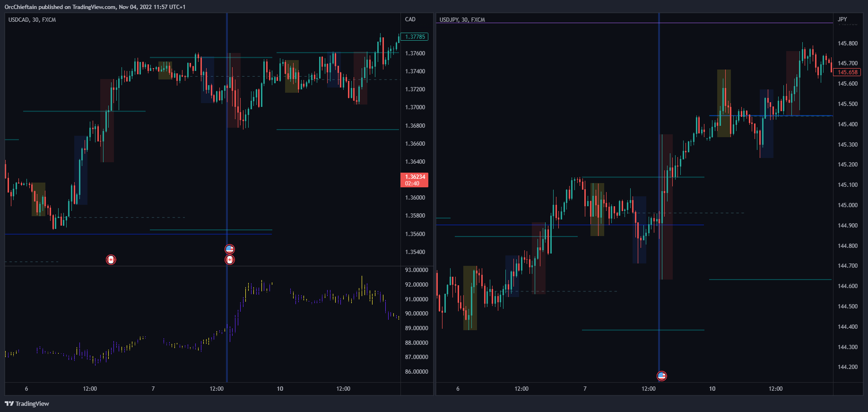
Task: Click 145.800 on the JPY price scale
Action: point(848,44)
